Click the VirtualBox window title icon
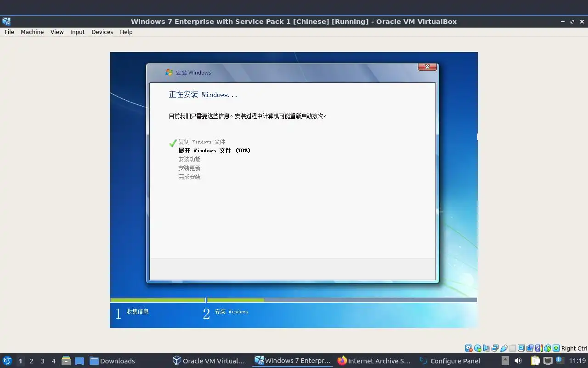 pyautogui.click(x=6, y=21)
